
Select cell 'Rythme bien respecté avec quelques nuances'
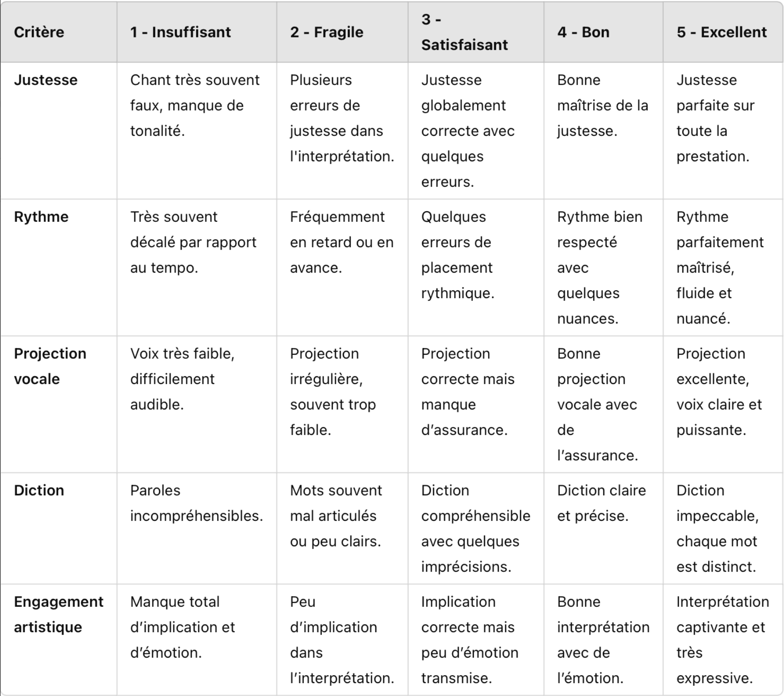click(599, 268)
